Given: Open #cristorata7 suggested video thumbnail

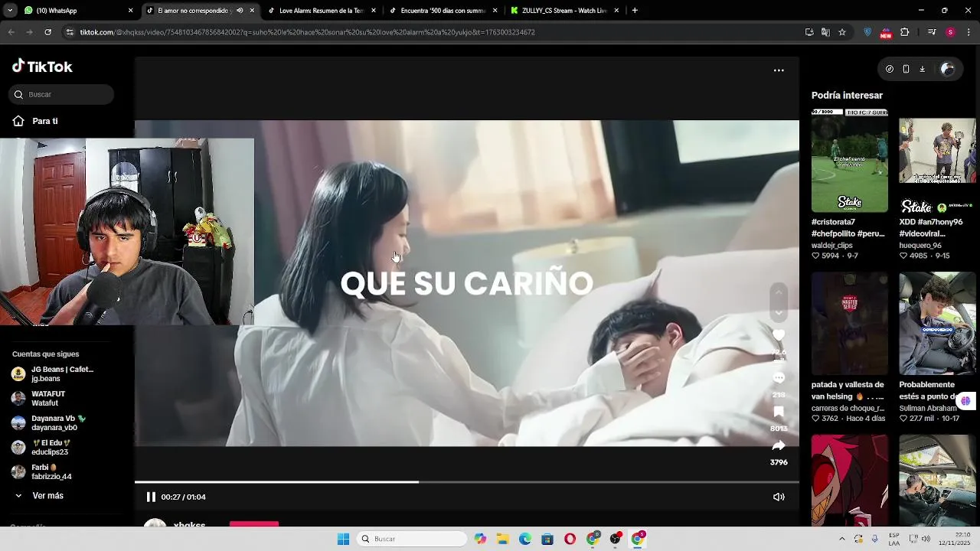Looking at the screenshot, I should point(850,161).
